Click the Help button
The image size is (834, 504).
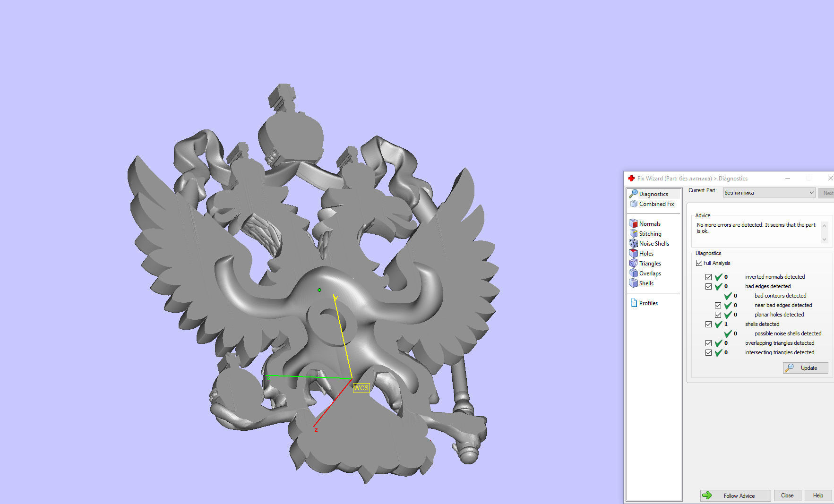click(818, 495)
